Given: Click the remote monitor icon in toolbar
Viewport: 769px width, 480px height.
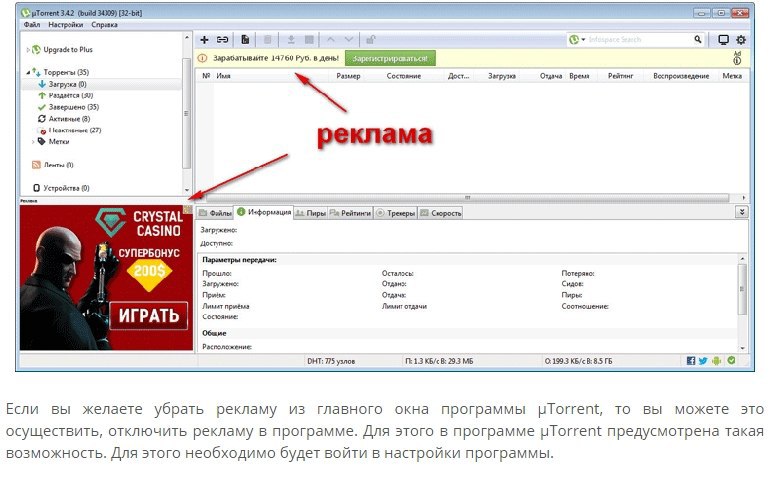Looking at the screenshot, I should (x=723, y=40).
